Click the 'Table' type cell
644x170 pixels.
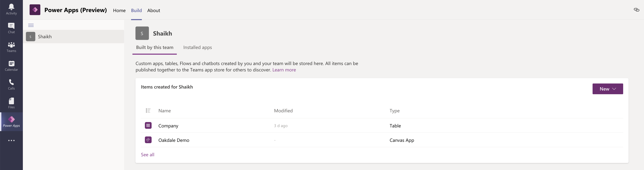click(x=395, y=126)
